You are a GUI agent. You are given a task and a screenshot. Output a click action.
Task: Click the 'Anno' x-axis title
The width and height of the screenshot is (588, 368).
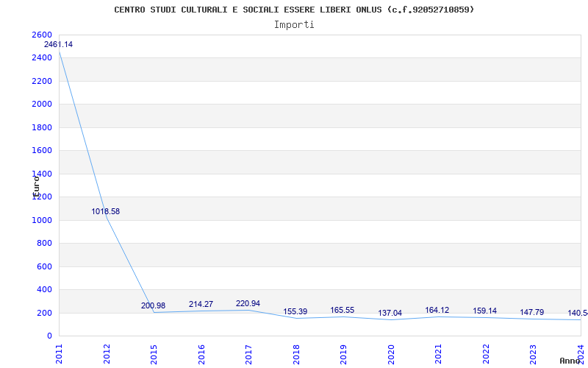pyautogui.click(x=571, y=361)
